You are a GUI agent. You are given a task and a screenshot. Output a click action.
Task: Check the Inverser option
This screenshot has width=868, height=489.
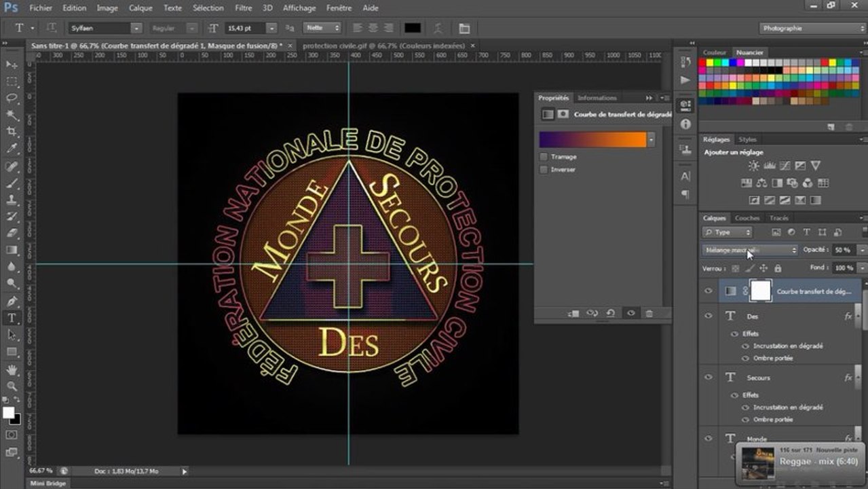(x=544, y=170)
